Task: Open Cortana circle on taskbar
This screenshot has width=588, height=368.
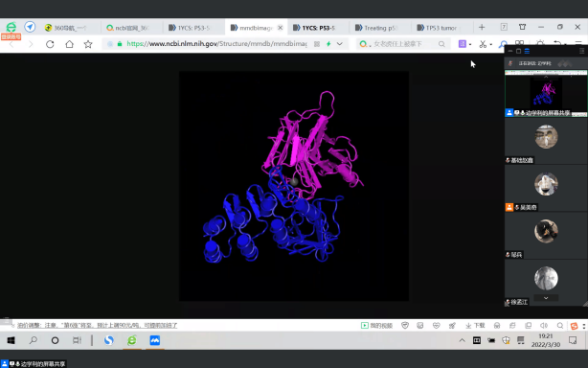Action: (55, 340)
